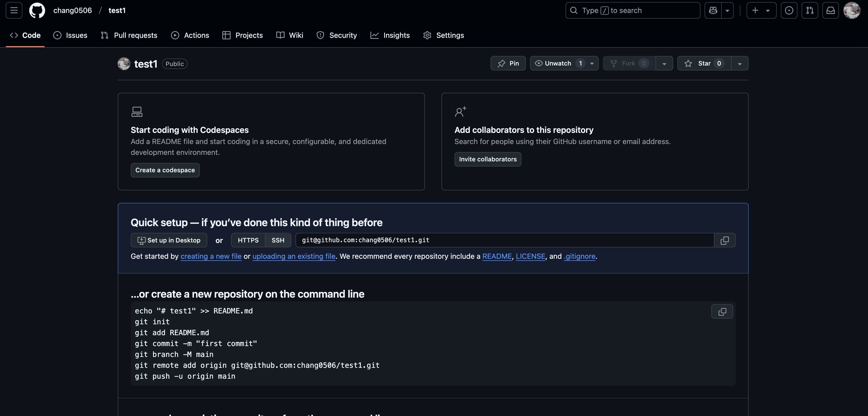Follow the uploading an existing file link

(293, 256)
